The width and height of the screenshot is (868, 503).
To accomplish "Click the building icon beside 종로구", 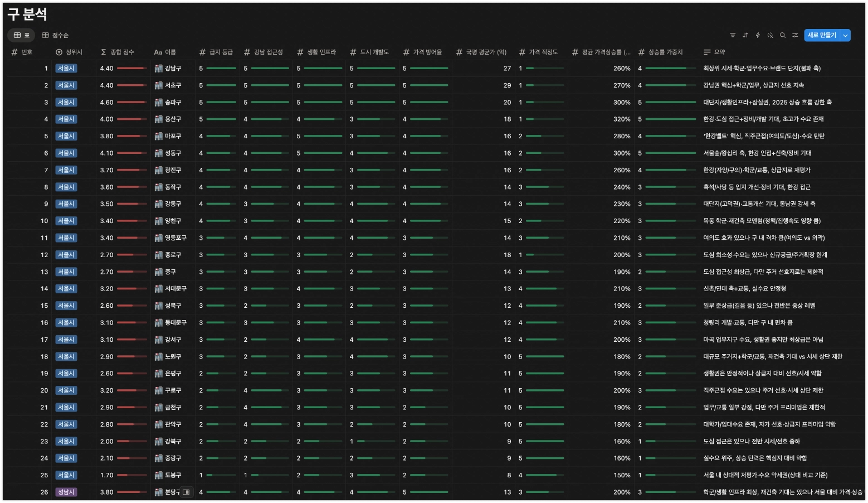I will [x=158, y=255].
